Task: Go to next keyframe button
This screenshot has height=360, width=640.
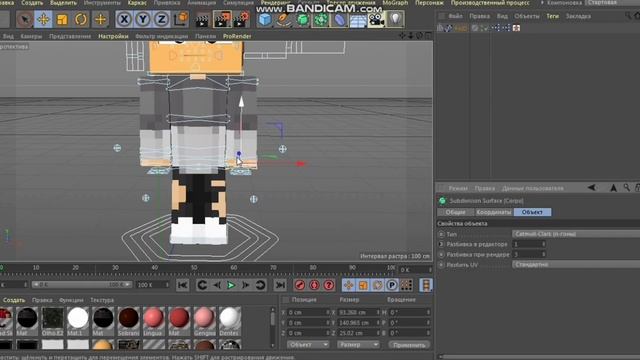Action: (260, 285)
